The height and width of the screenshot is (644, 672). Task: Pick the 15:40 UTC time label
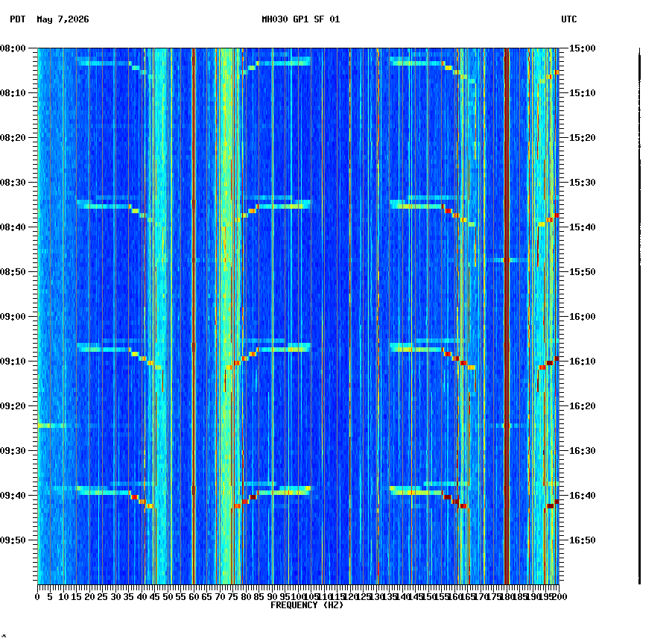click(583, 227)
